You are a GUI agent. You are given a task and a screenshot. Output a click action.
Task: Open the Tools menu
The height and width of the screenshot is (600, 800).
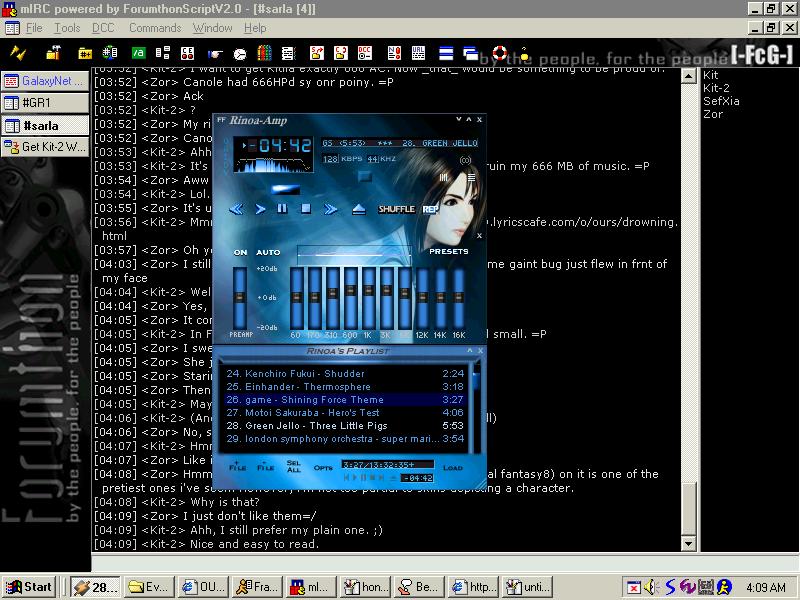67,28
